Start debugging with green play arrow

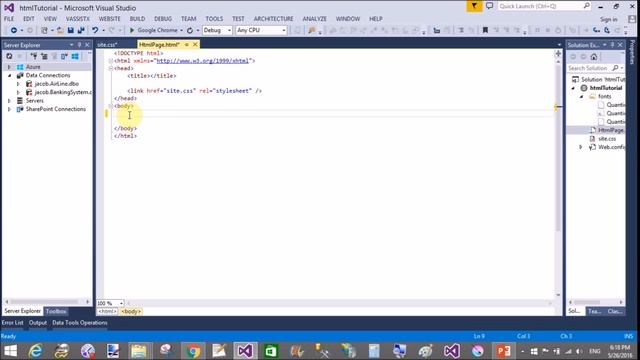132,30
